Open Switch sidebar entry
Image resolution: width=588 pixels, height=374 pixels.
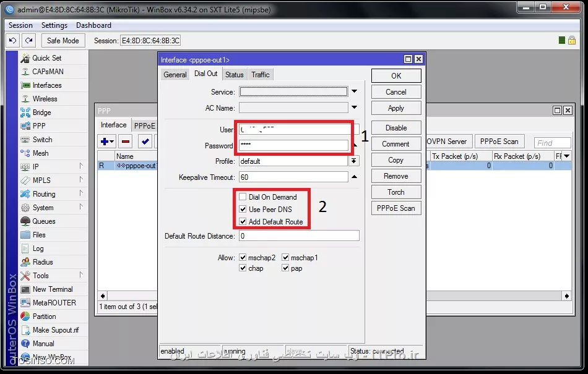tap(42, 140)
